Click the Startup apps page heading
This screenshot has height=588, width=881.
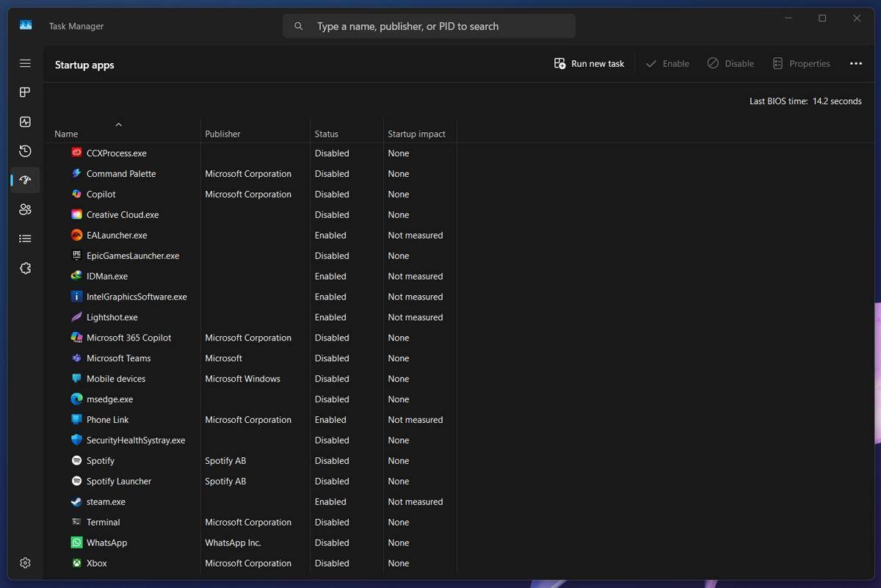(x=84, y=65)
